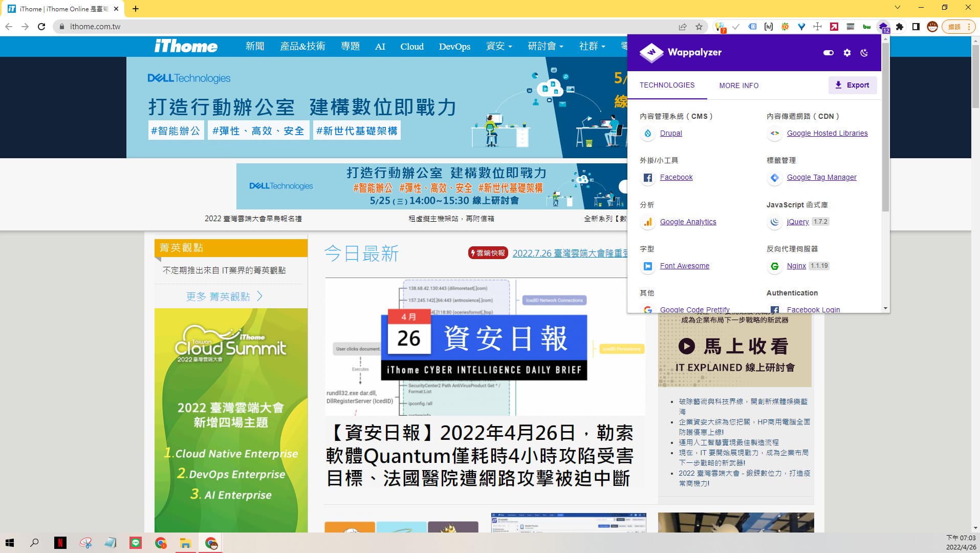The width and height of the screenshot is (980, 553).
Task: Open the Font Awesome link
Action: [x=684, y=266]
